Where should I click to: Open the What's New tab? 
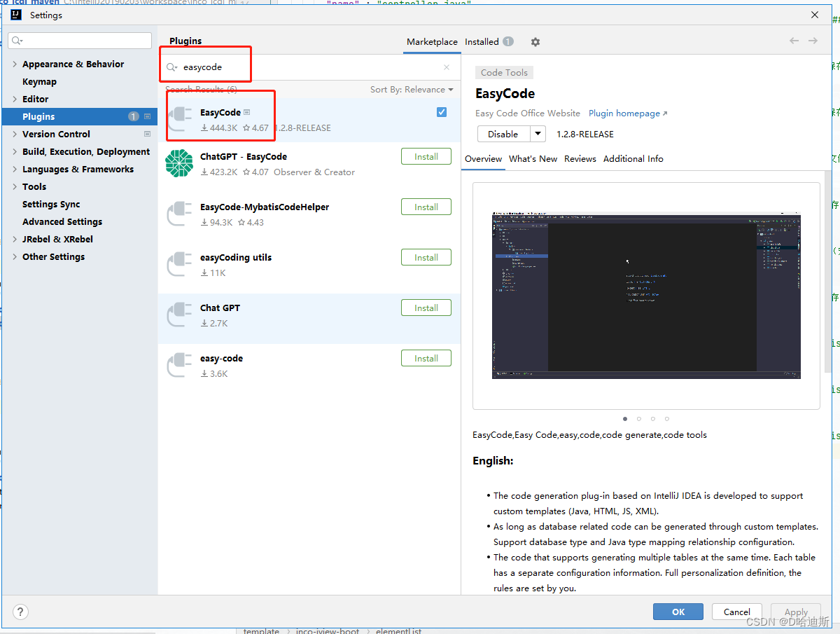point(533,158)
